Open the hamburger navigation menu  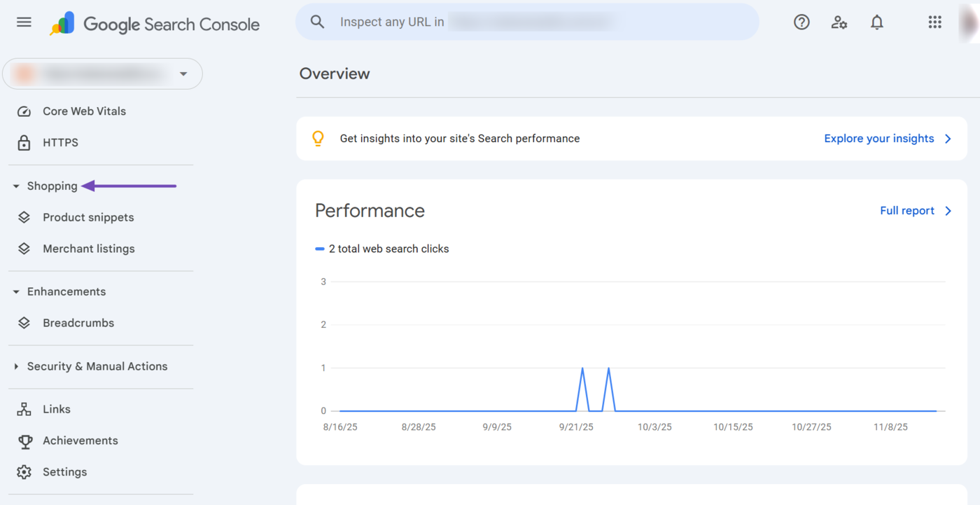coord(24,22)
